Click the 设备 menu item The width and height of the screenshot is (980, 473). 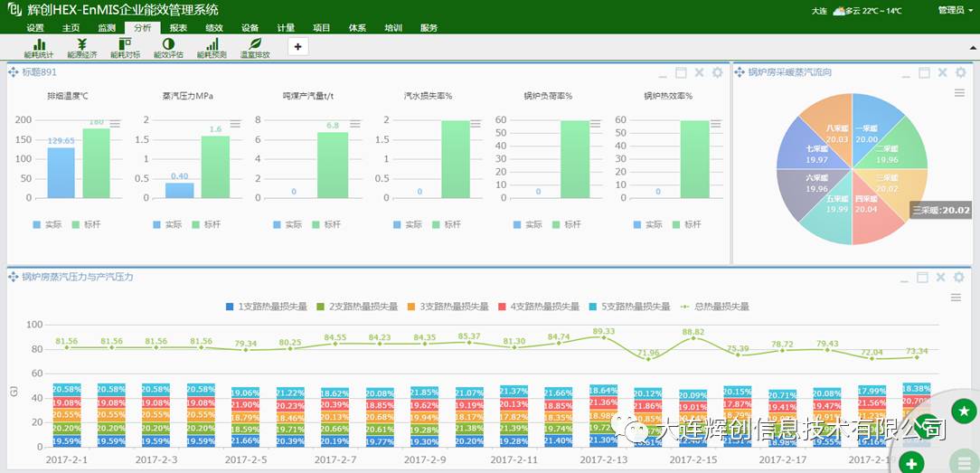coord(250,28)
